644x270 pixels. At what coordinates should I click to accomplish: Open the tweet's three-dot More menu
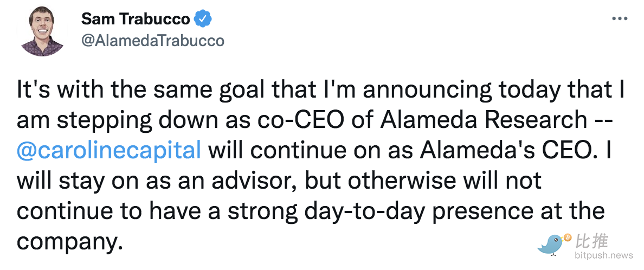(x=619, y=18)
